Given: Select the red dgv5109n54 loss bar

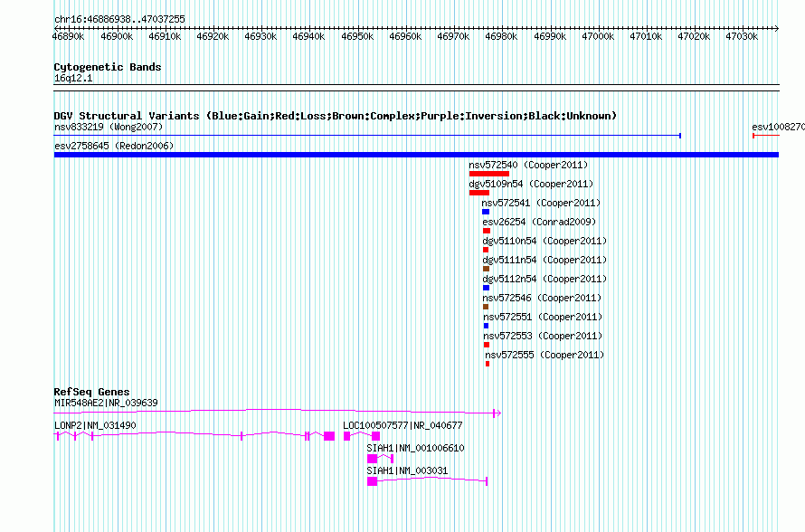Looking at the screenshot, I should click(x=479, y=193).
